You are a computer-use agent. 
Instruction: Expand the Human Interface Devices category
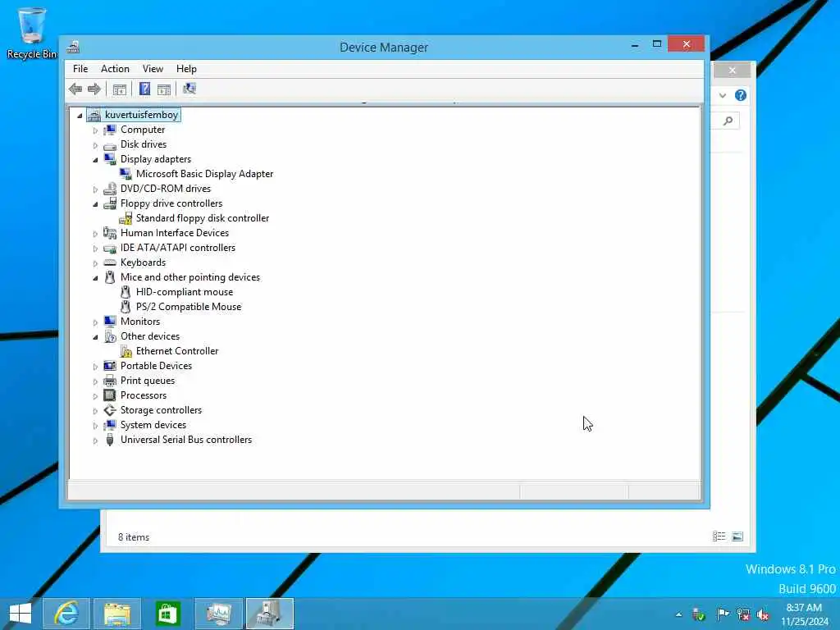(x=95, y=234)
